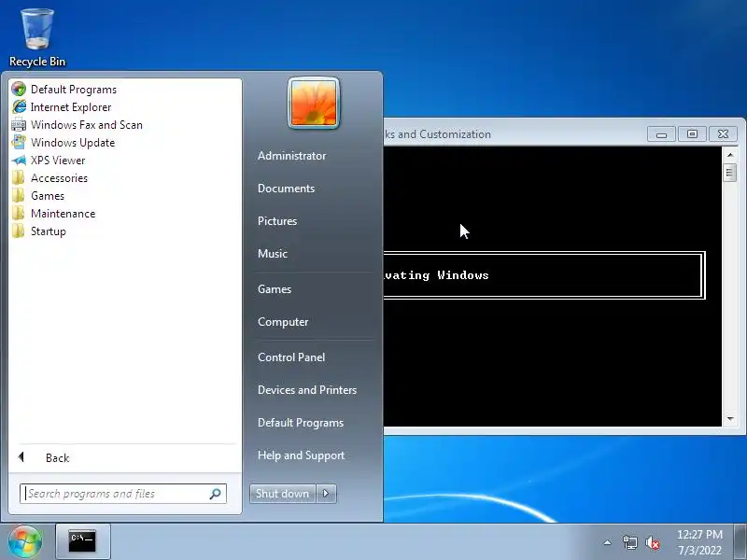Viewport: 747px width, 560px height.
Task: Open the shut down options arrow
Action: pos(326,494)
